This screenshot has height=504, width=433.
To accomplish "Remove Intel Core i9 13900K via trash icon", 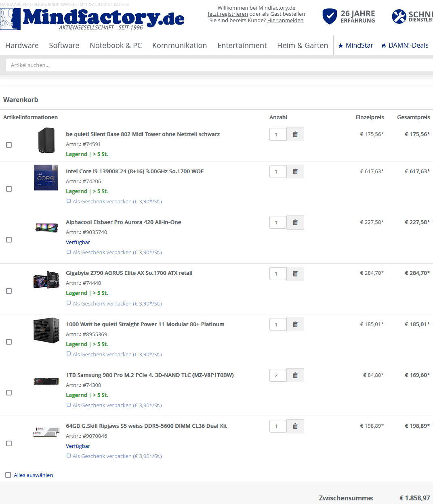I will pyautogui.click(x=295, y=171).
